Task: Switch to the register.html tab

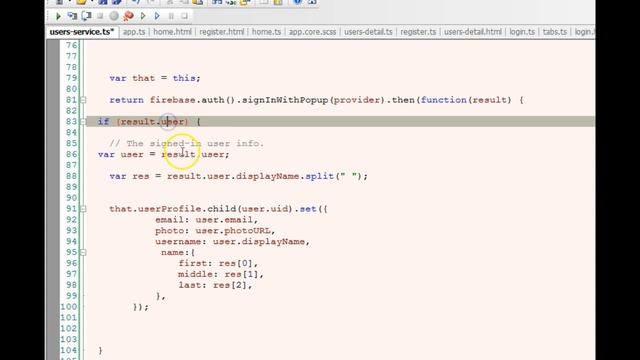Action: tap(222, 32)
